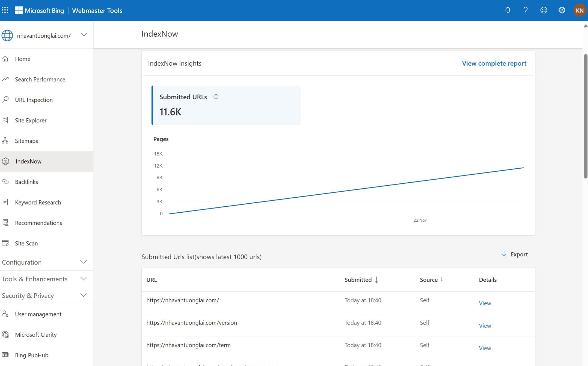Click the Backlinks chain icon
Viewport: 588px width, 366px height.
point(5,182)
